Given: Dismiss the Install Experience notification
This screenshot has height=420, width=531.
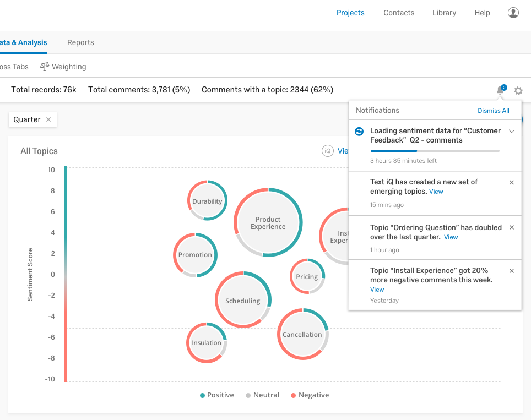Looking at the screenshot, I should [x=512, y=271].
